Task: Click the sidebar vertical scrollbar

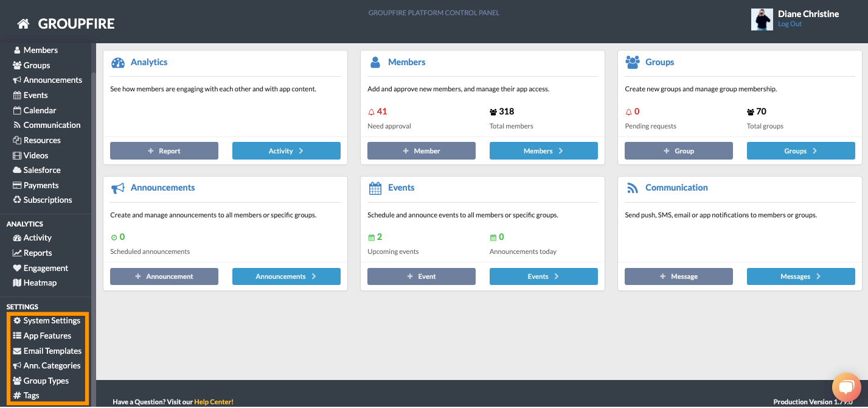Action: [x=94, y=241]
